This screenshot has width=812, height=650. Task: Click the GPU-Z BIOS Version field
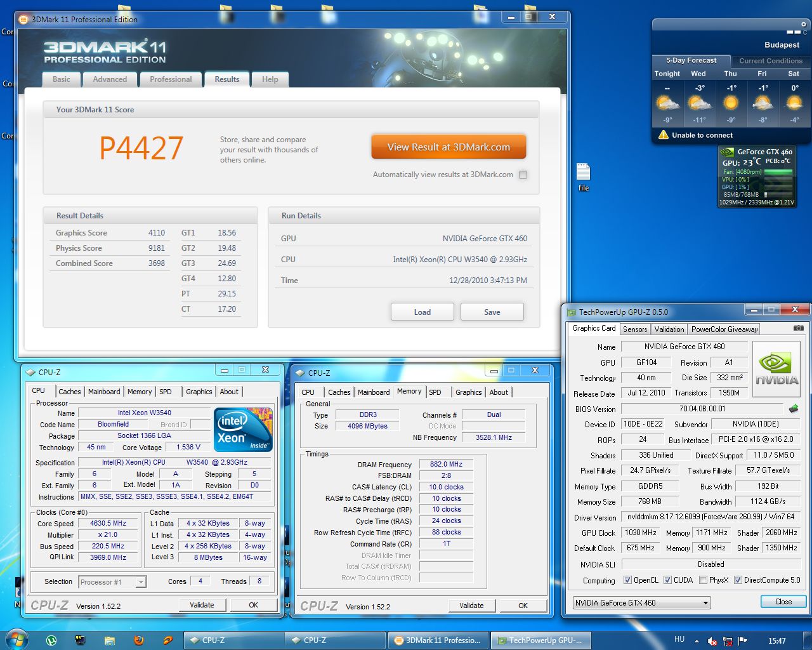click(x=702, y=409)
